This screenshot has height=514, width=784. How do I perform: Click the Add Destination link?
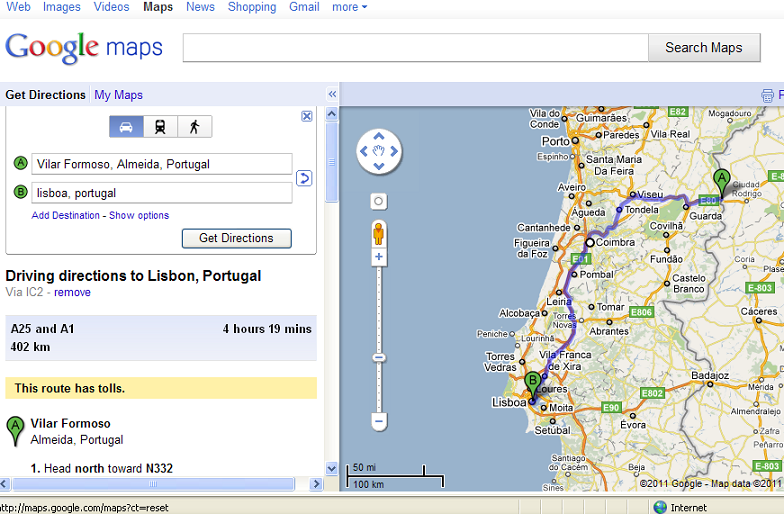click(x=66, y=216)
